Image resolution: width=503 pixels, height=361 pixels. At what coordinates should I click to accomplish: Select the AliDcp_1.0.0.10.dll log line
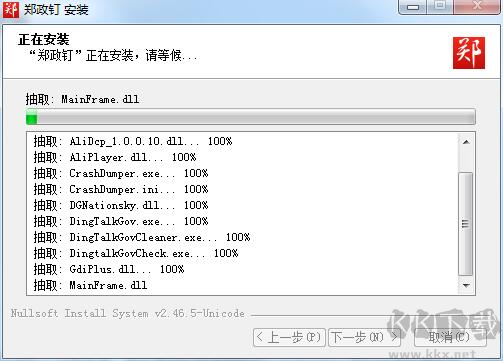pos(133,141)
